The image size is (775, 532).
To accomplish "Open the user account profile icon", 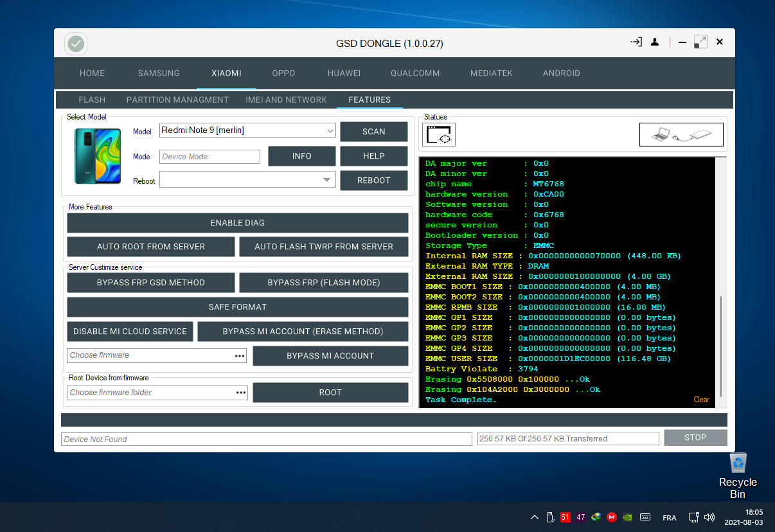I will pos(654,42).
